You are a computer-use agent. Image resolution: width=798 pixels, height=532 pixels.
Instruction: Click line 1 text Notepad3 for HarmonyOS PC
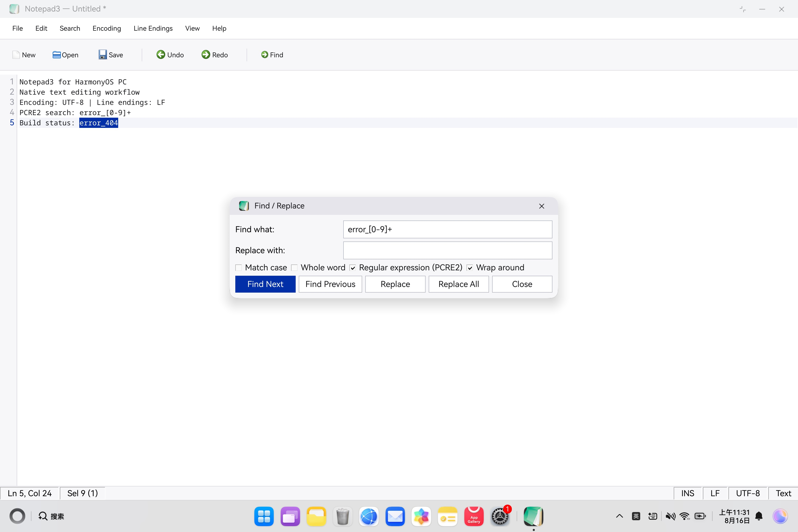(73, 82)
